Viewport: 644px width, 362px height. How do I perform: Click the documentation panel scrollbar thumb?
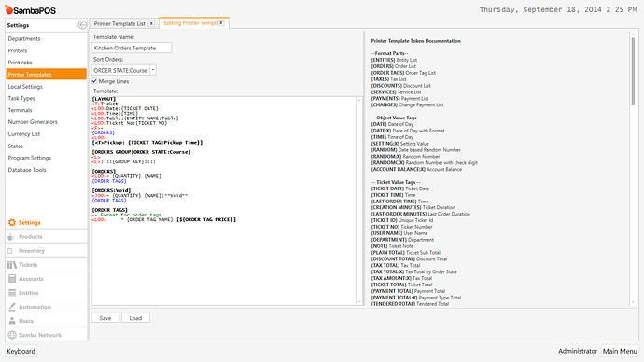point(633,72)
